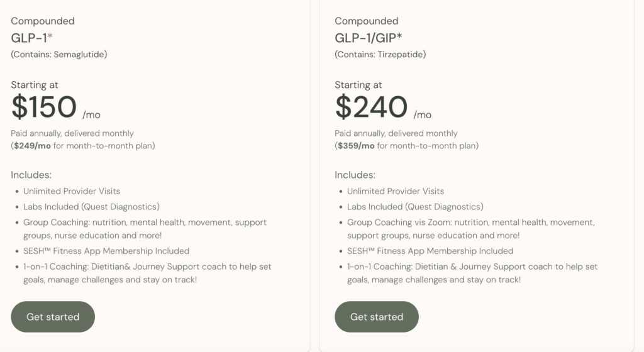Click 1-on-1 Coaching bullet in Tirzepatide plan
The height and width of the screenshot is (352, 644).
click(x=472, y=267)
